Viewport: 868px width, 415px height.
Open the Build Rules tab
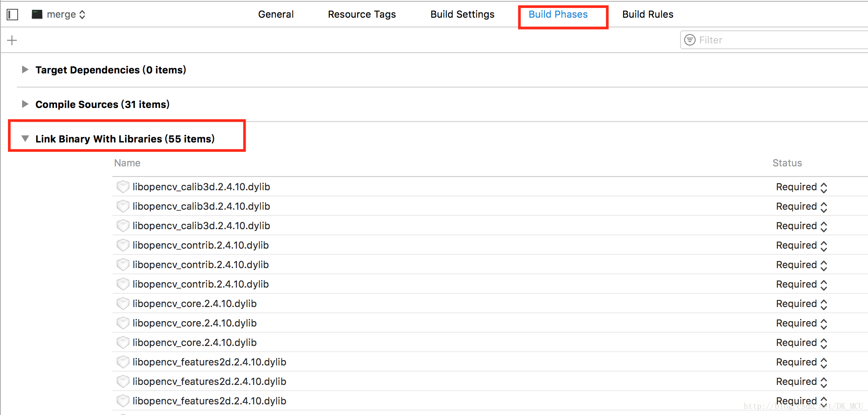(x=647, y=14)
